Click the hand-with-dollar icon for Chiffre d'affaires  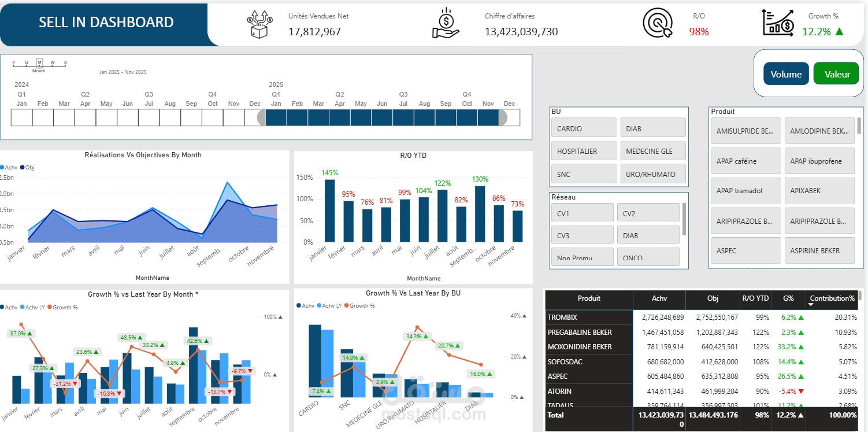445,23
